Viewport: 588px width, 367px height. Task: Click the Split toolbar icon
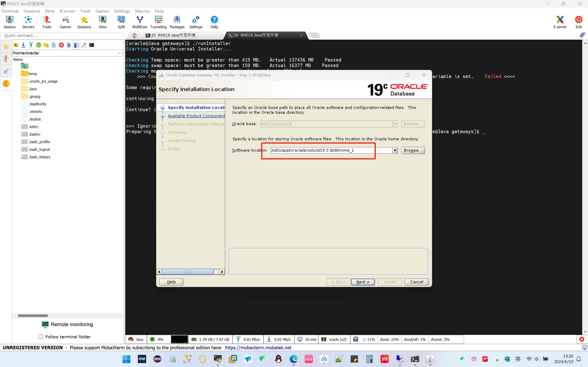click(121, 22)
